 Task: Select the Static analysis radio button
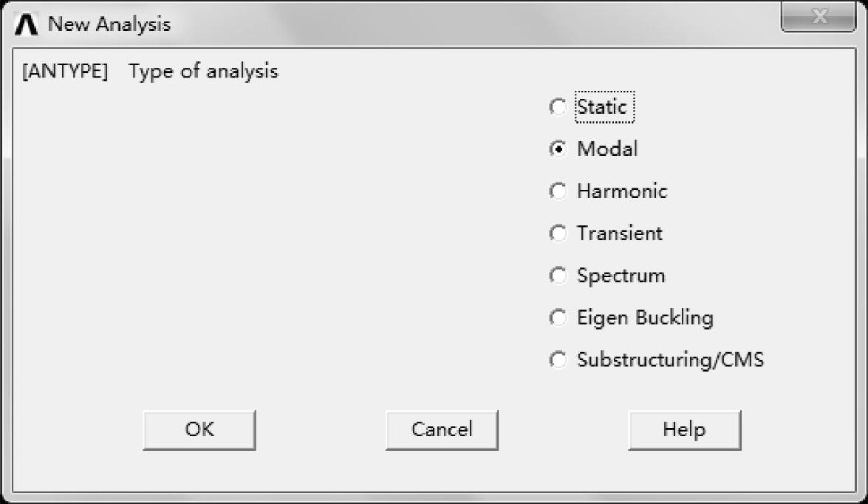(x=558, y=107)
